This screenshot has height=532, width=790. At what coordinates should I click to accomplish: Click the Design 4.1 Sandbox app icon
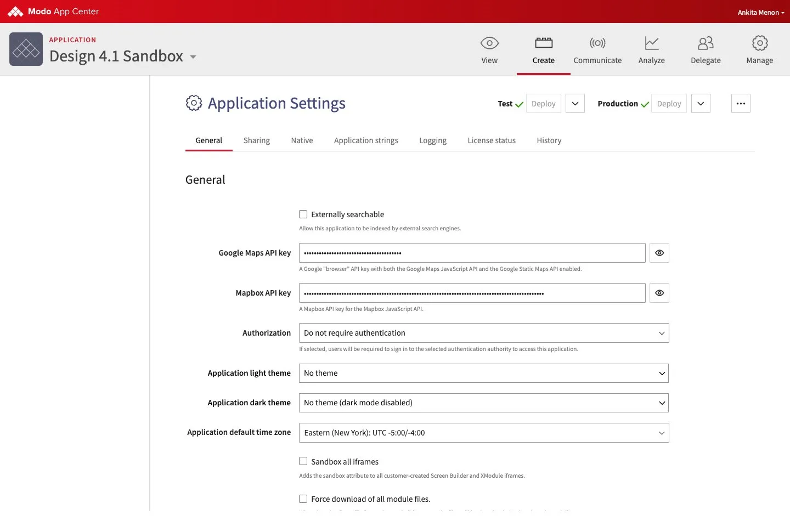coord(26,49)
